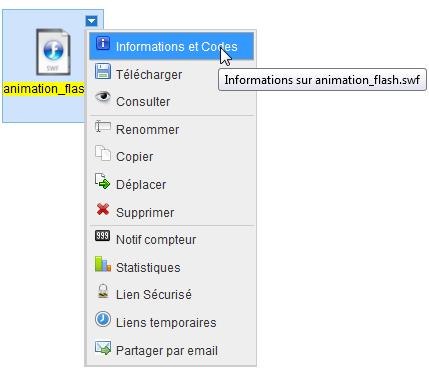Click the envelope Partager par email icon
Screen dimensions: 429x371
pyautogui.click(x=103, y=348)
